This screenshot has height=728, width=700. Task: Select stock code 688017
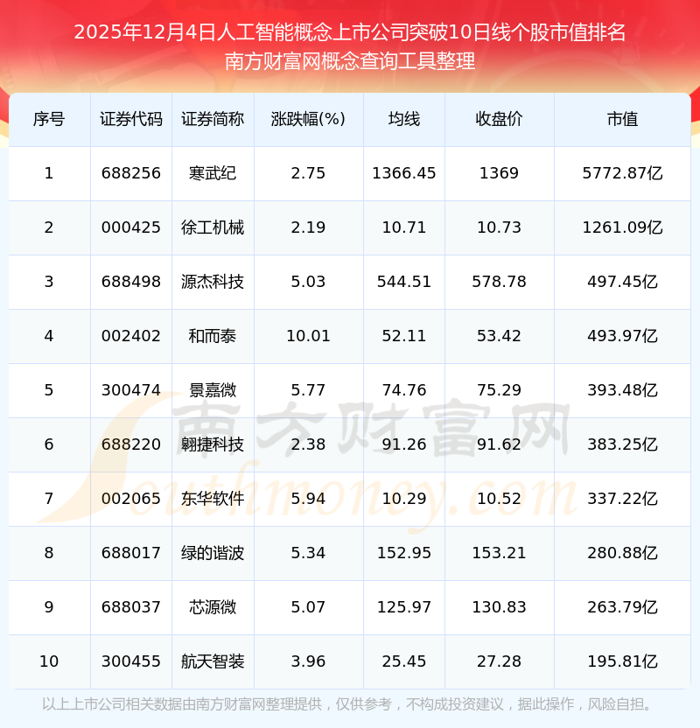coord(131,553)
